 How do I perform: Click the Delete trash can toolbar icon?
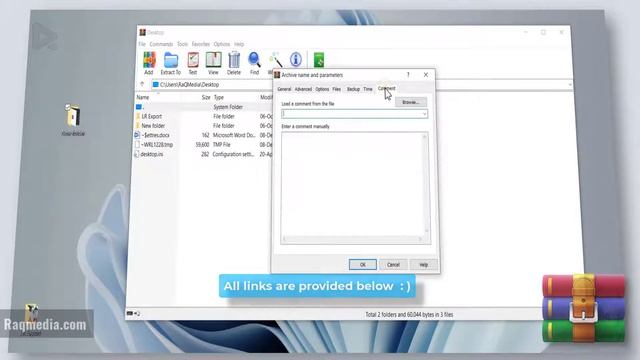tap(234, 63)
